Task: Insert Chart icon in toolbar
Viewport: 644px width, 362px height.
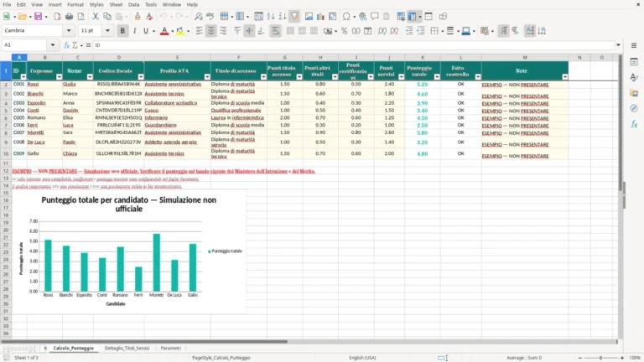Action: coord(321,17)
